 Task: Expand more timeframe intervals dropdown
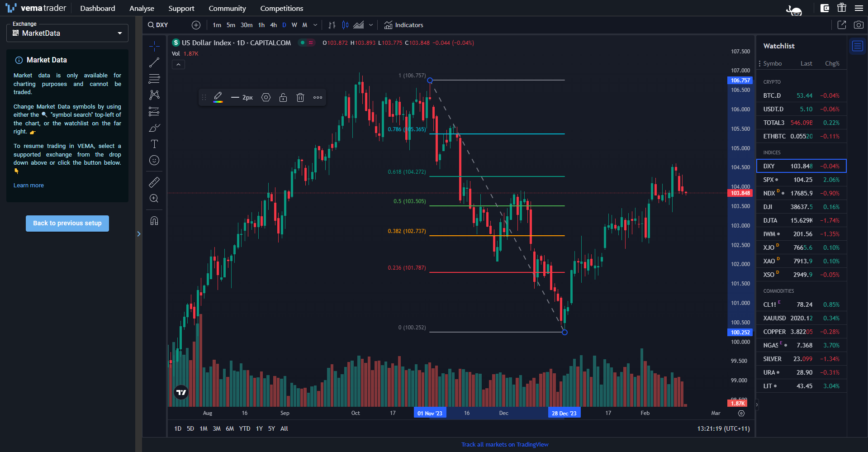pyautogui.click(x=315, y=25)
